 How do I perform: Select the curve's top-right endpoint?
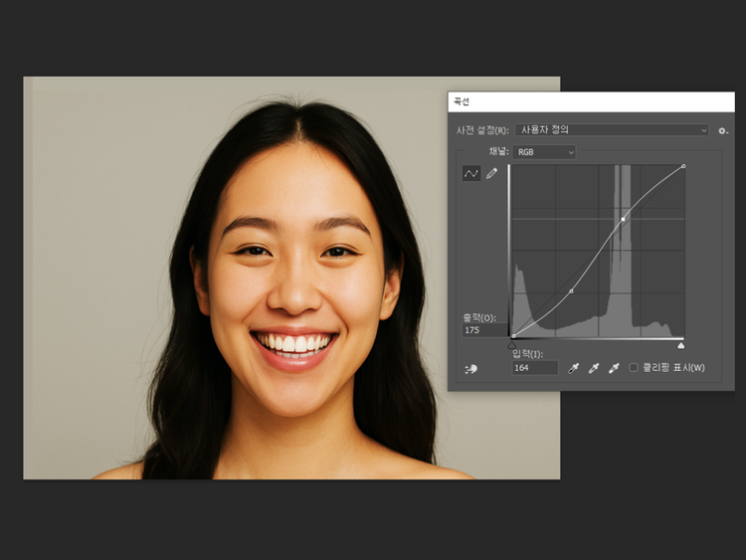click(683, 166)
